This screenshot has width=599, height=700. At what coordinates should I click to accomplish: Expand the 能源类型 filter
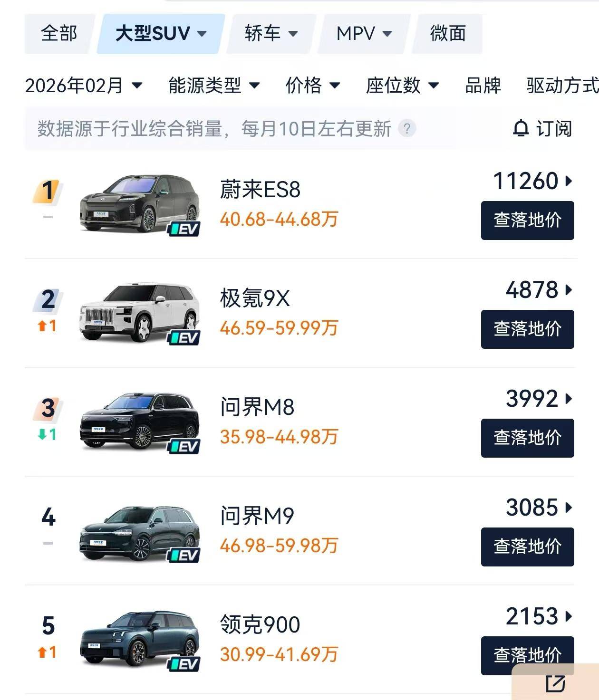point(214,86)
